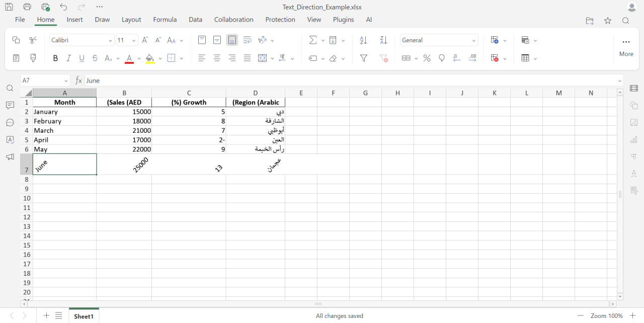This screenshot has height=323, width=644.
Task: Open the Collaboration menu tab
Action: [233, 19]
